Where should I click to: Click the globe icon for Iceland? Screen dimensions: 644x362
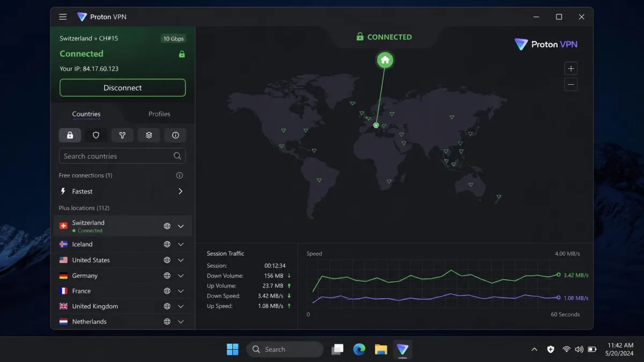click(167, 244)
